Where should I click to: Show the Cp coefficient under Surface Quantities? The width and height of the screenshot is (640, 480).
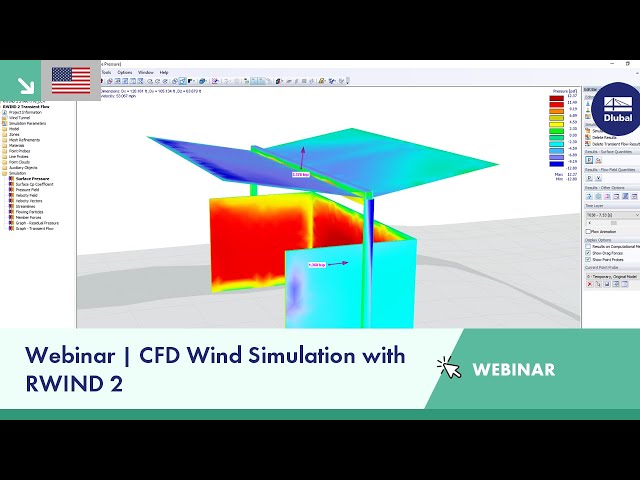(598, 160)
